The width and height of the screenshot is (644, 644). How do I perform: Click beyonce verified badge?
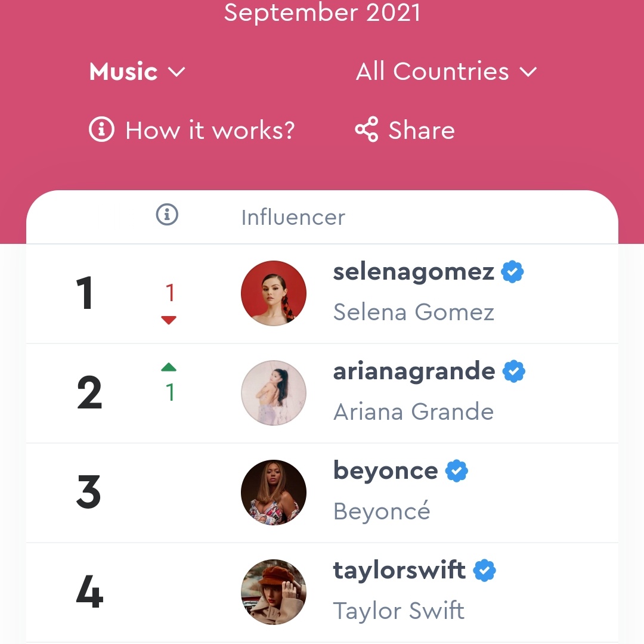[457, 471]
